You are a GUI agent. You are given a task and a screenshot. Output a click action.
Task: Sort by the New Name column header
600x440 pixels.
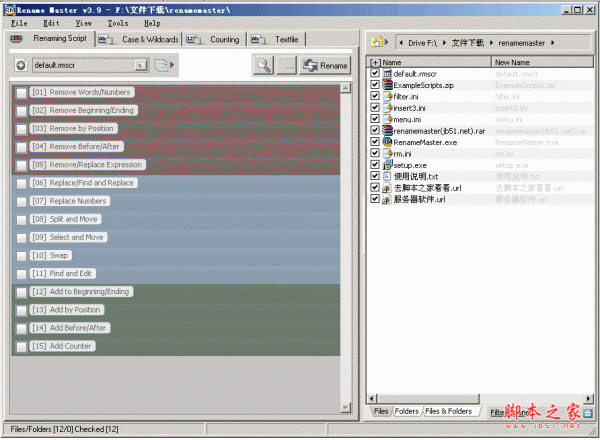(x=542, y=62)
